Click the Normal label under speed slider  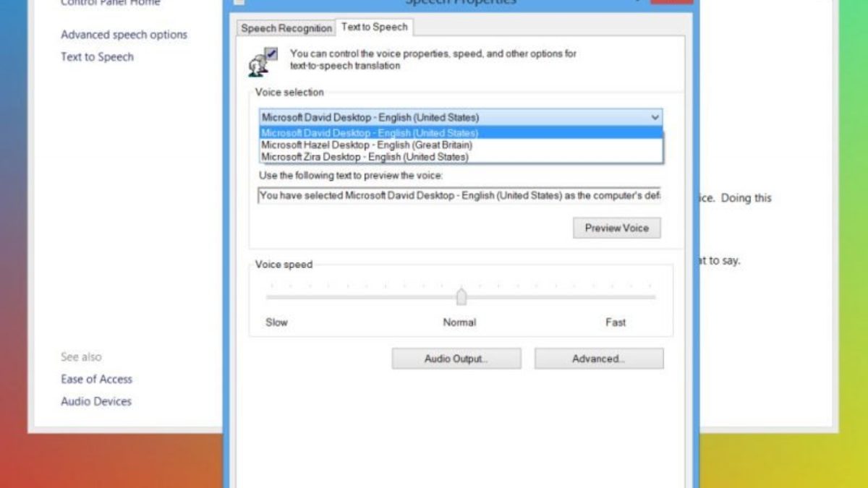click(x=459, y=322)
